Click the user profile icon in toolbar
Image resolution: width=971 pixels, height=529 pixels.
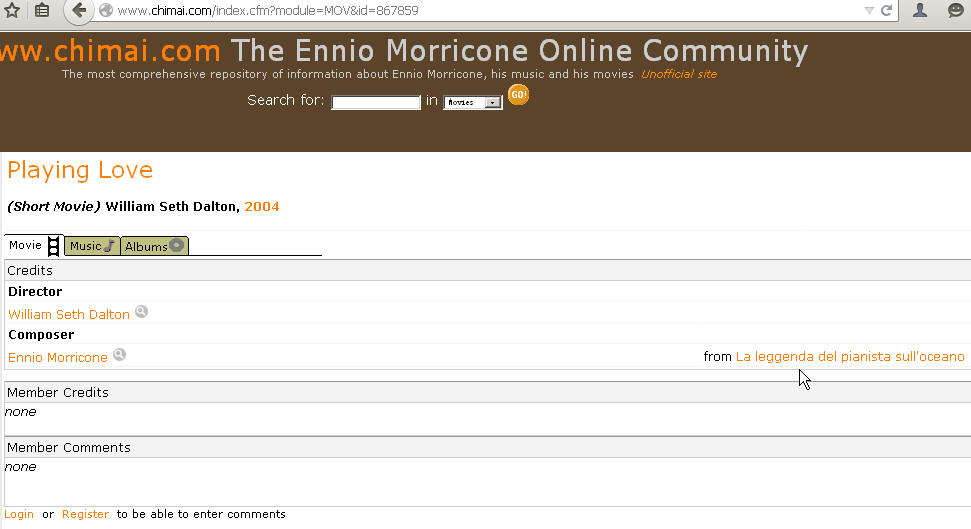pos(920,10)
